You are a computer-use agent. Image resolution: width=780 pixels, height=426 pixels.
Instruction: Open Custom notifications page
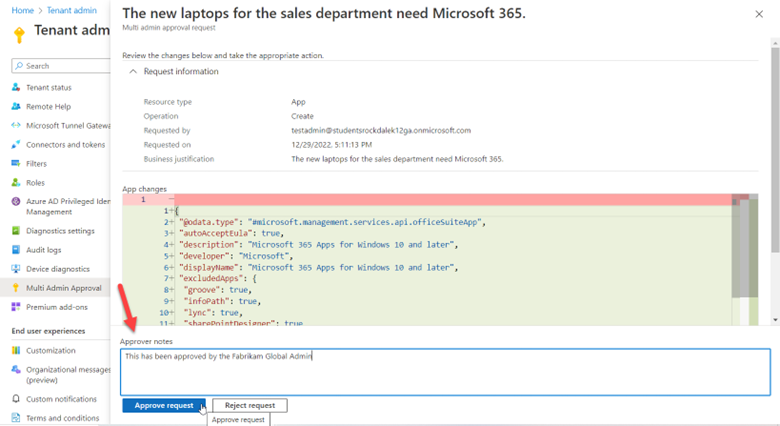(x=61, y=399)
